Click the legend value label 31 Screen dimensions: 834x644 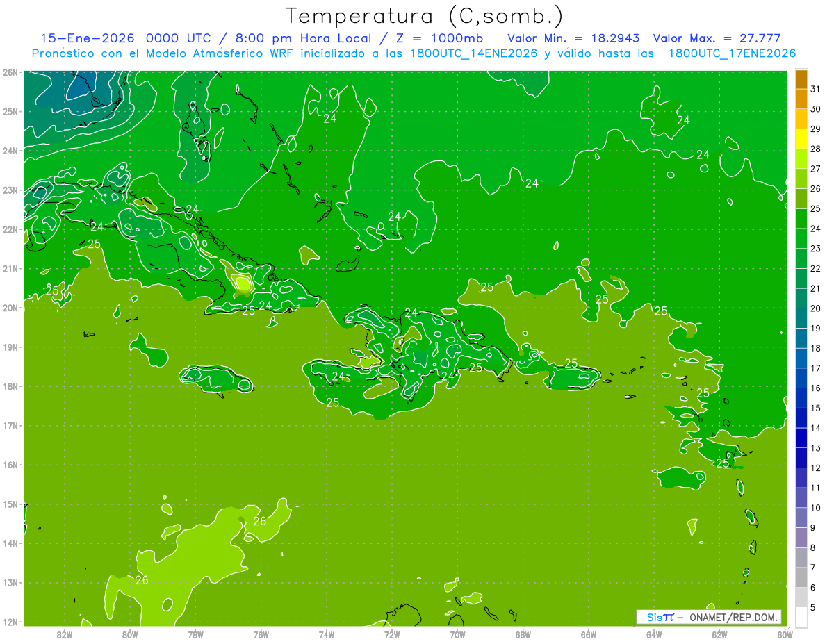pyautogui.click(x=815, y=89)
